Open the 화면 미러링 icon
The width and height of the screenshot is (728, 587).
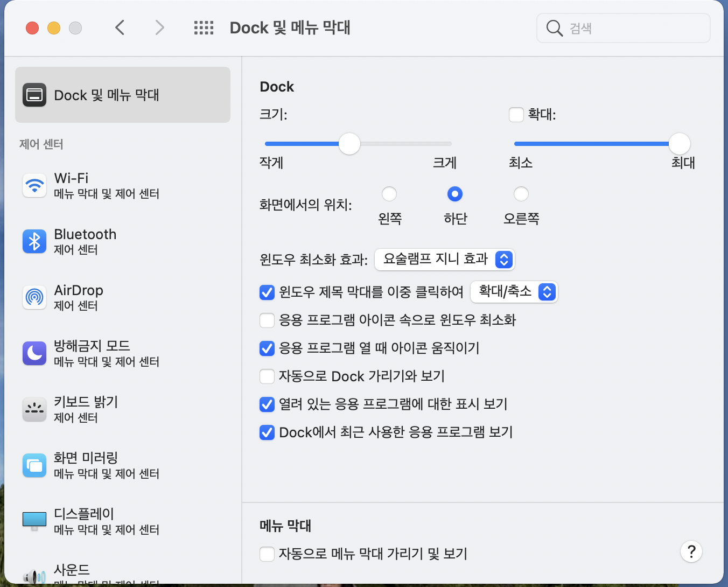(34, 465)
